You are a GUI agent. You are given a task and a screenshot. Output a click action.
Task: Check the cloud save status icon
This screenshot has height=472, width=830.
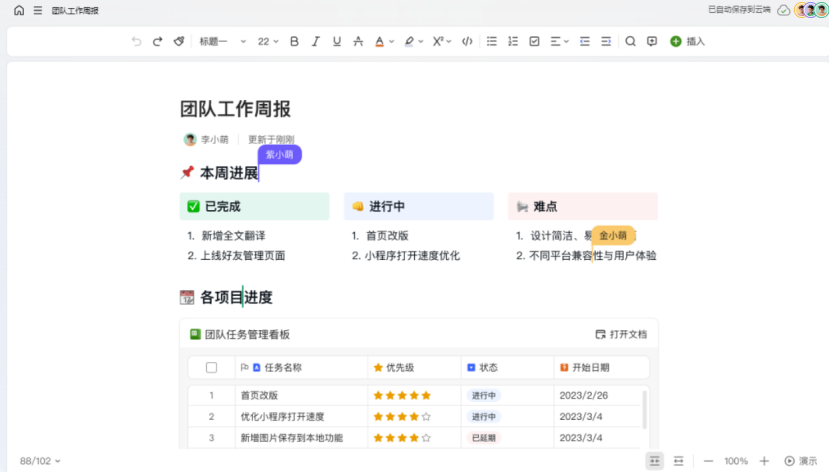[x=783, y=10]
